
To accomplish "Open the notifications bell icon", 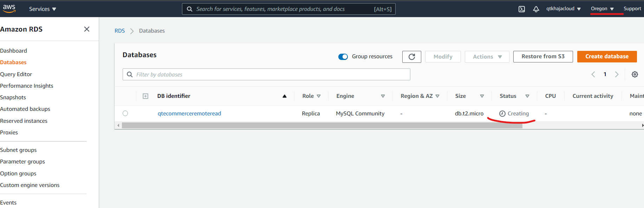I will 536,9.
